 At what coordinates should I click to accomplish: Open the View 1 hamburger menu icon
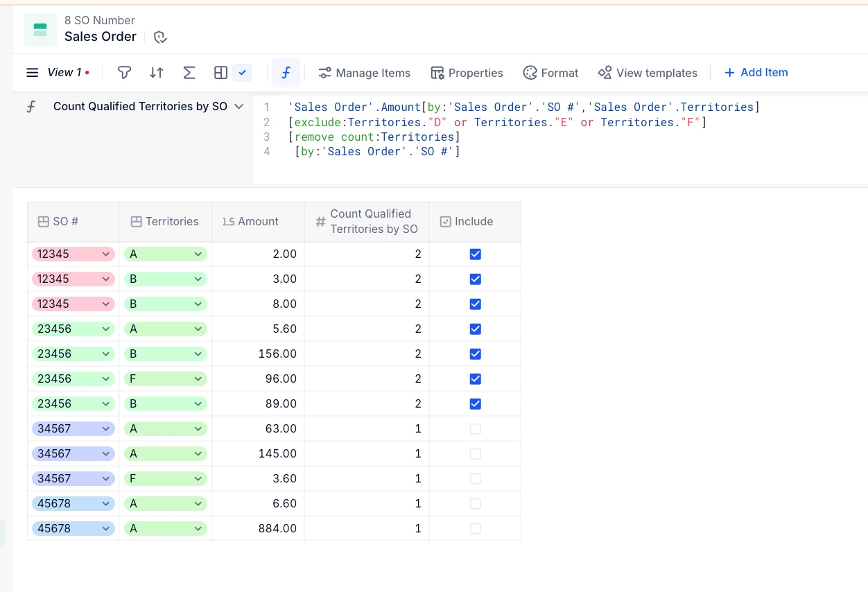(x=32, y=73)
